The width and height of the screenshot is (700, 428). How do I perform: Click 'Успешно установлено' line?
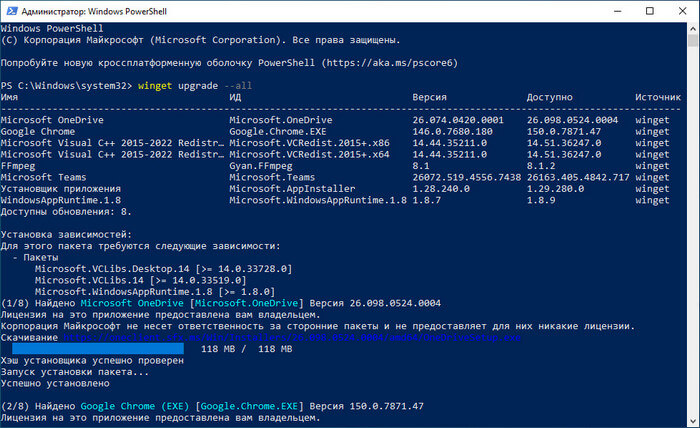coord(55,383)
